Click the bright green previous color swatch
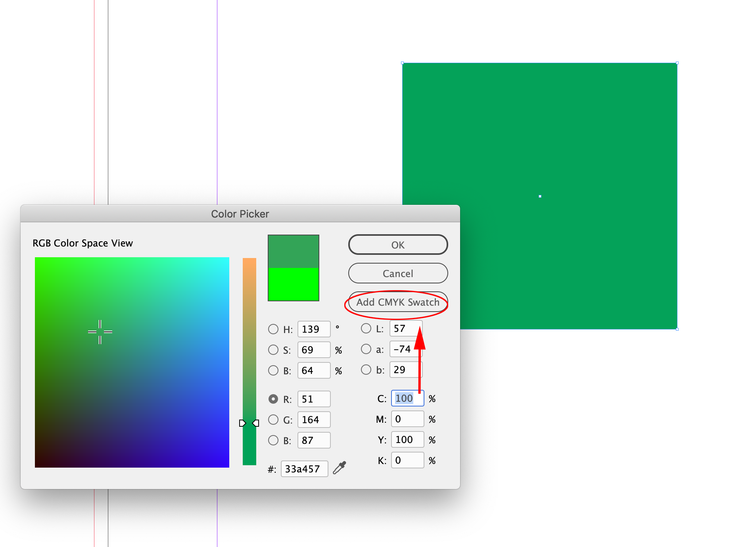This screenshot has width=756, height=547. point(293,284)
